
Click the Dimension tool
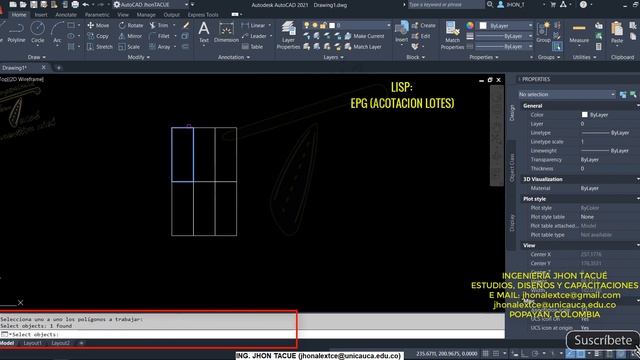(x=226, y=33)
